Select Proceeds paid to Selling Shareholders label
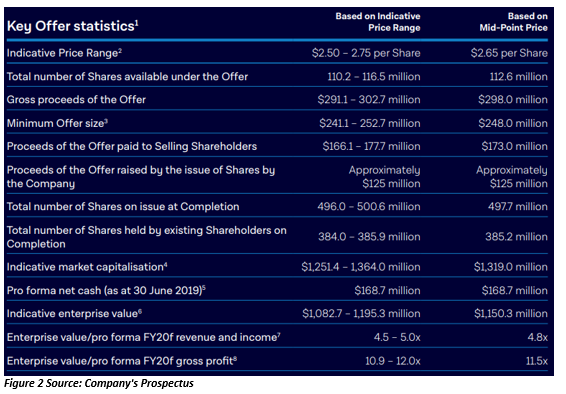This screenshot has height=394, width=566. (x=132, y=146)
